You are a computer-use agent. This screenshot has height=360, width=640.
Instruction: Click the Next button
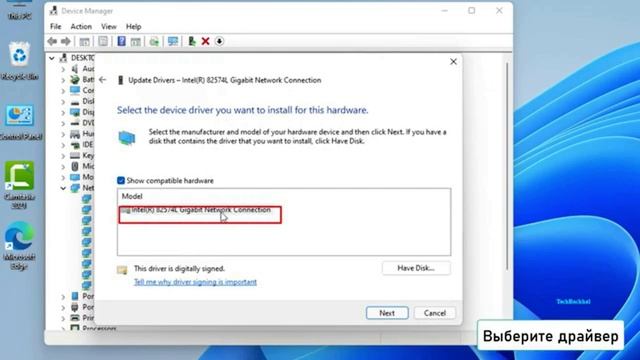387,313
